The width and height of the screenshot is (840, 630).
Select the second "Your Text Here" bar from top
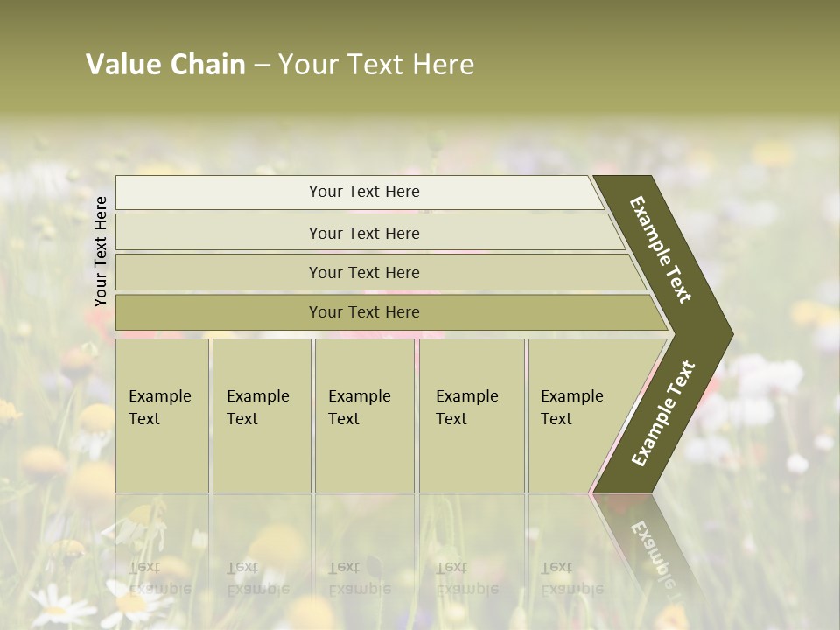point(363,233)
